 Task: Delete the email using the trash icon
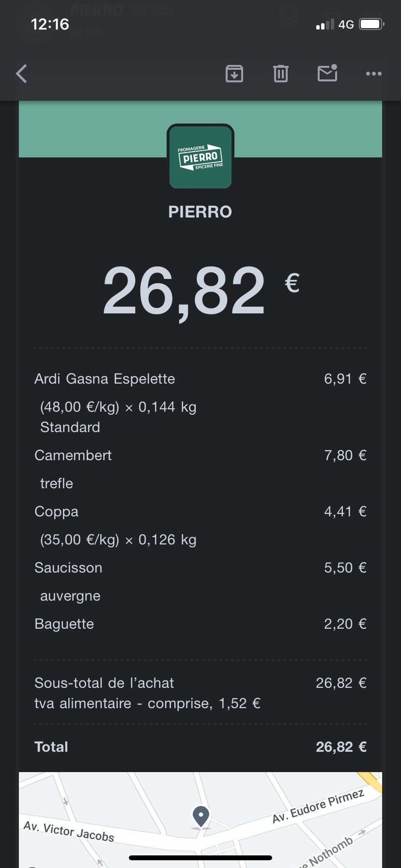(281, 74)
